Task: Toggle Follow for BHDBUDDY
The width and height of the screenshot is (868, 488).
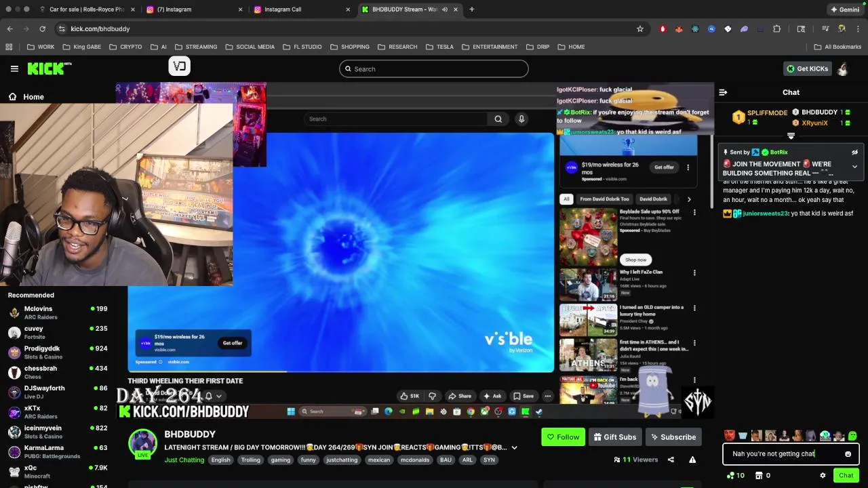Action: tap(563, 437)
